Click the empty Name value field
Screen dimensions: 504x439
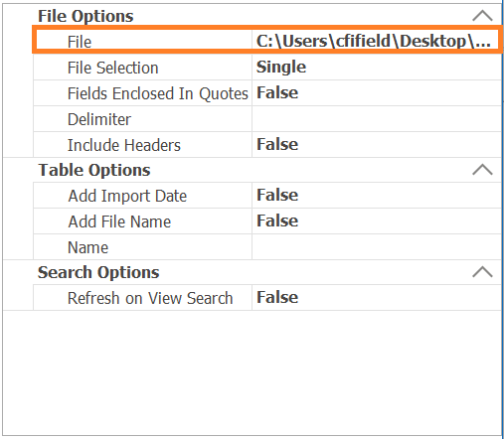[377, 247]
